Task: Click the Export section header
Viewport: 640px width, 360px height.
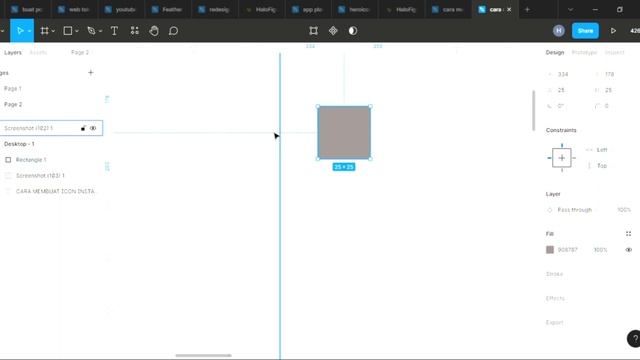Action: click(554, 322)
